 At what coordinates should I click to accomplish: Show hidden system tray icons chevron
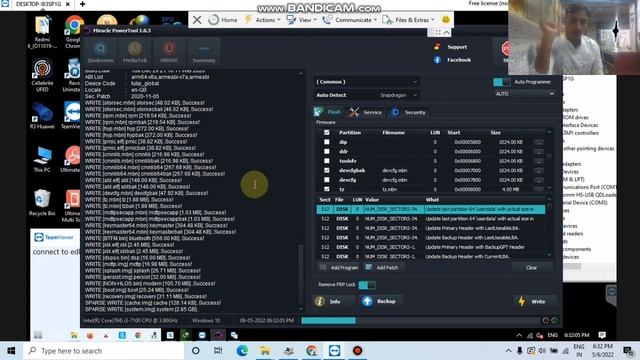pos(508,351)
